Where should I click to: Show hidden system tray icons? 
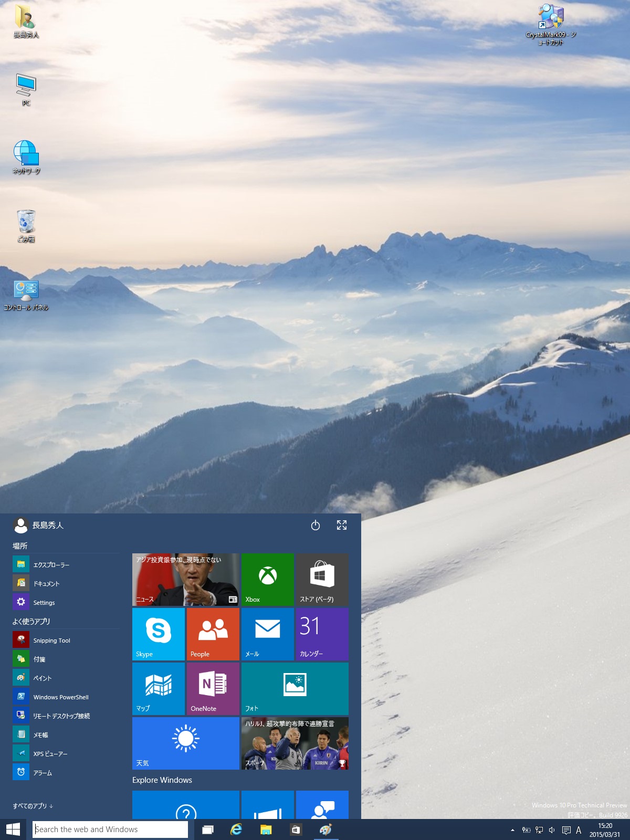tap(512, 830)
